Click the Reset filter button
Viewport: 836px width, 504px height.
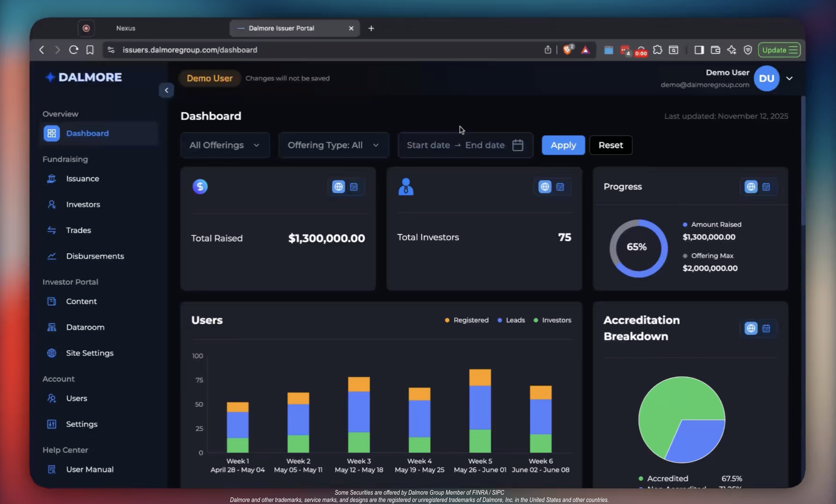click(610, 145)
